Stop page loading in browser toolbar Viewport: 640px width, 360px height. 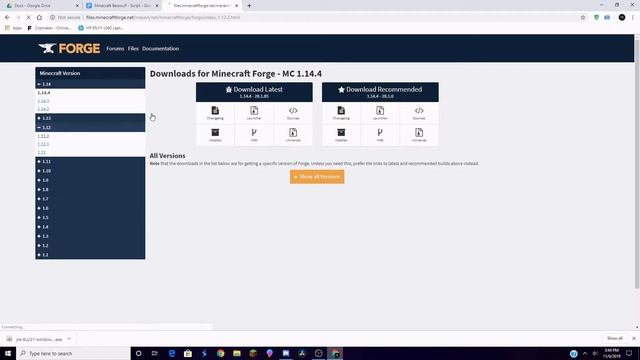[28, 18]
